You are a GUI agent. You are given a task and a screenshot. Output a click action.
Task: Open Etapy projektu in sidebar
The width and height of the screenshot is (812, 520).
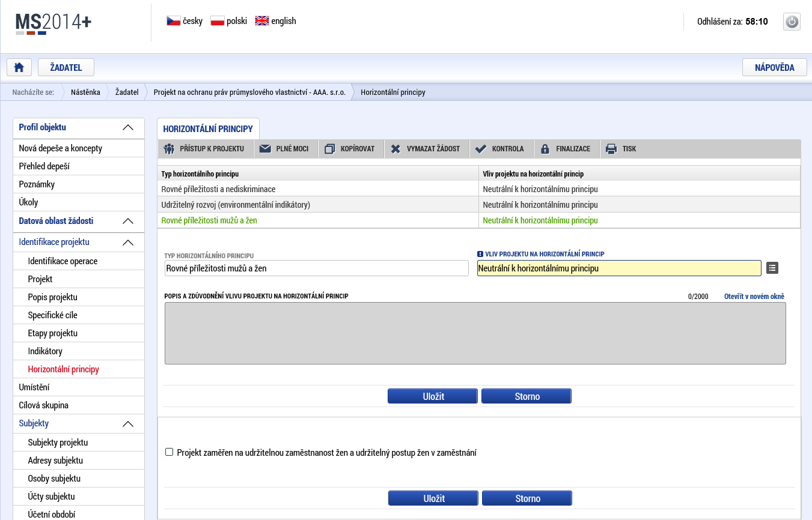click(79, 333)
